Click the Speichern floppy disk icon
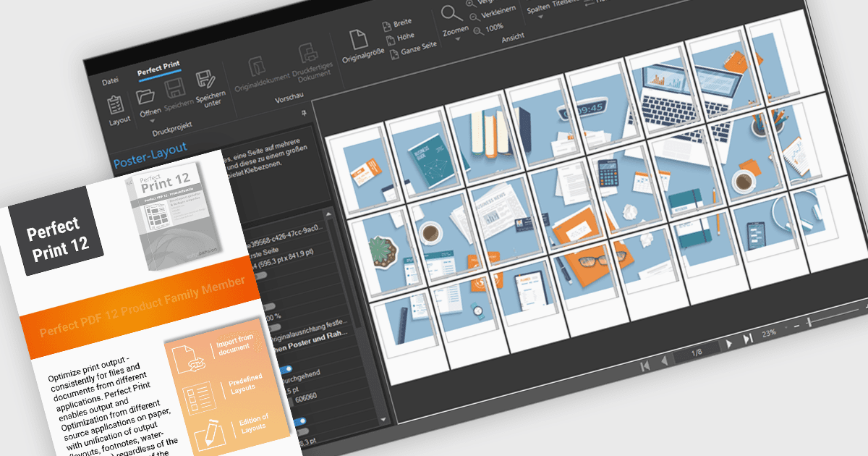The width and height of the screenshot is (868, 456). [174, 89]
